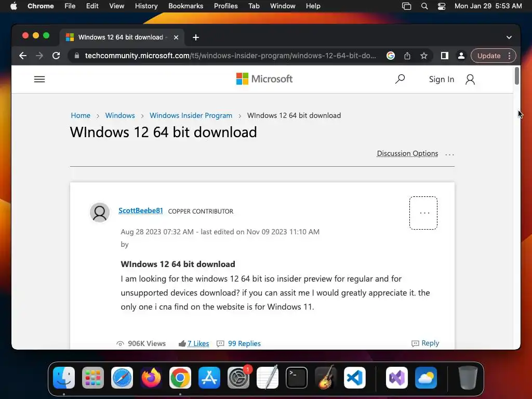Open the Windows Insider Program breadcrumb
This screenshot has width=532, height=399.
coord(191,115)
